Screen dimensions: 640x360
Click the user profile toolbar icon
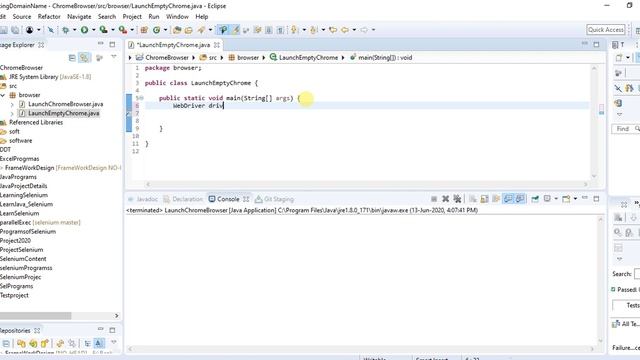(x=30, y=30)
